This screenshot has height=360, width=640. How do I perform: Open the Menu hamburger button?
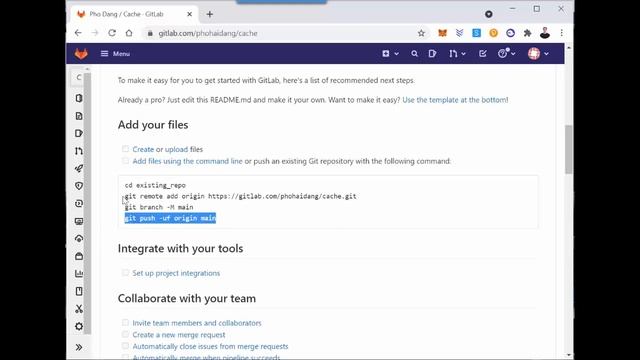pos(115,53)
